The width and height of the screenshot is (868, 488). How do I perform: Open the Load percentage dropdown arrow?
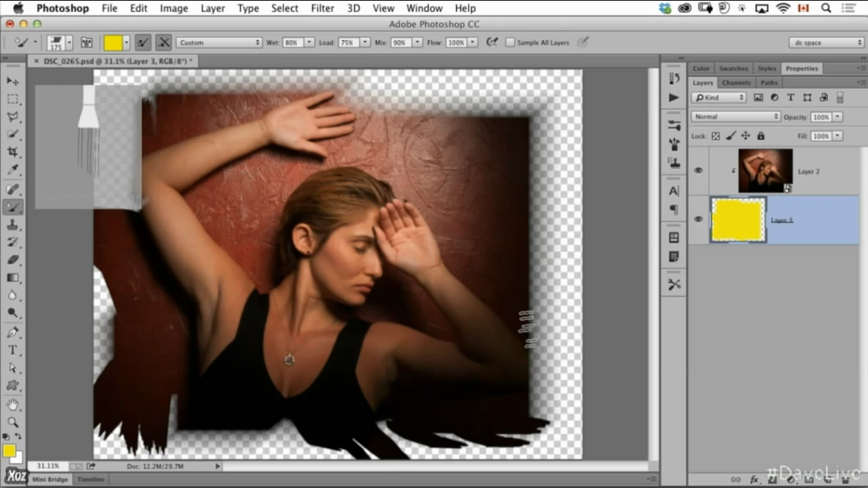coord(365,43)
